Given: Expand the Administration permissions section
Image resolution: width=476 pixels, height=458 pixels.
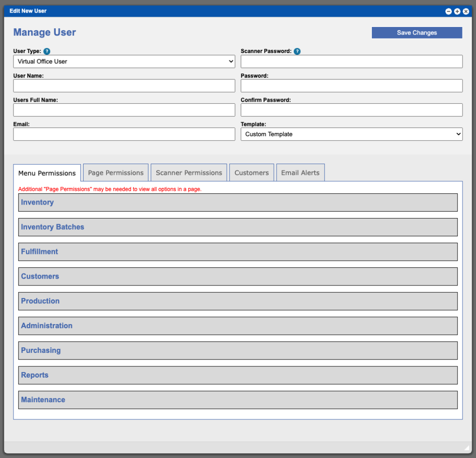Looking at the screenshot, I should pyautogui.click(x=238, y=325).
